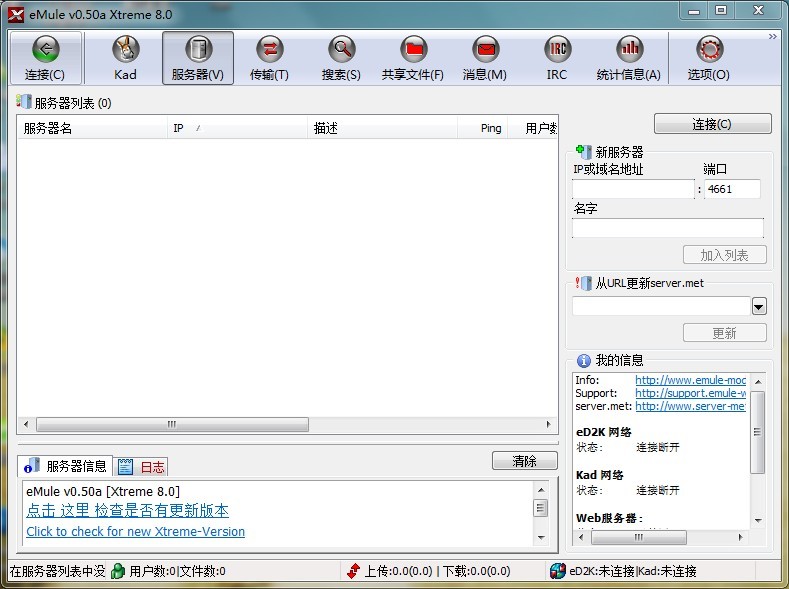Open the Messages (消息) page
Image resolution: width=789 pixels, height=589 pixels.
coord(485,58)
